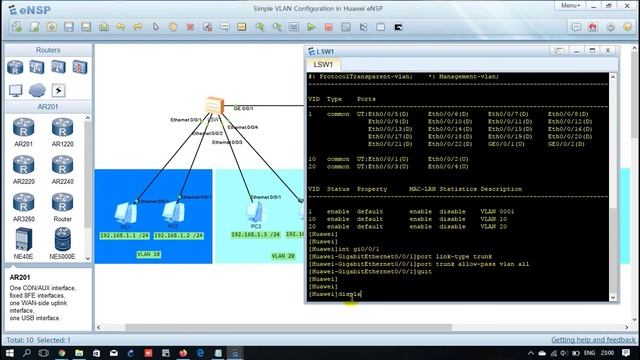
Task: Open Windows taskbar search
Action: point(27,353)
